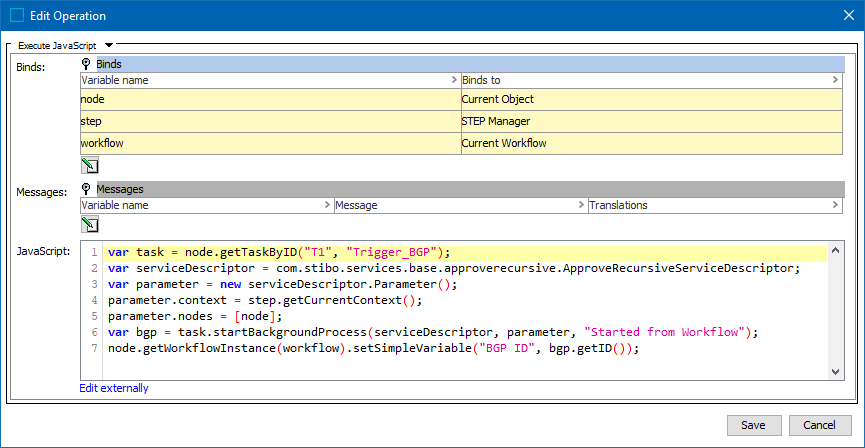Click the JavaScript editor scroll down arrow
The height and width of the screenshot is (448, 865).
click(x=835, y=371)
